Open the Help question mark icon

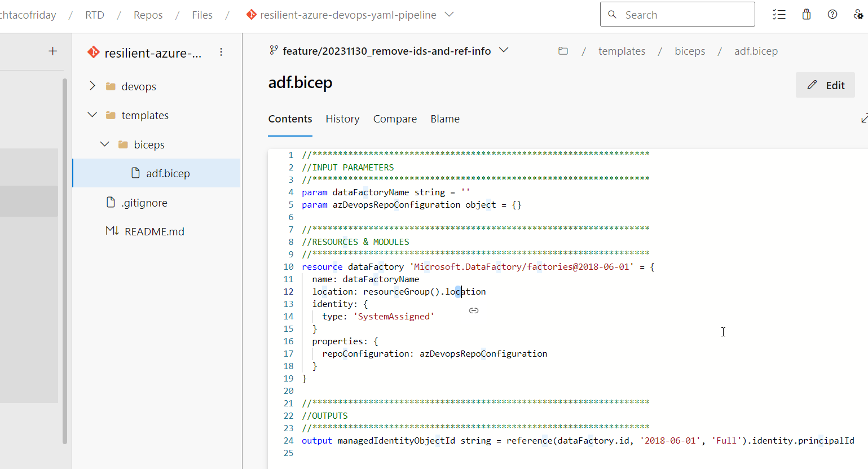(832, 15)
